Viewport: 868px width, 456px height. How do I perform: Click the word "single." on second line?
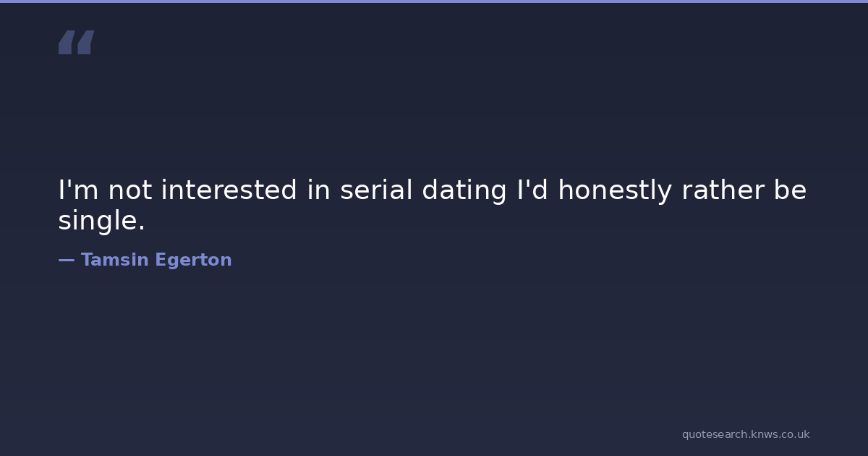point(101,221)
